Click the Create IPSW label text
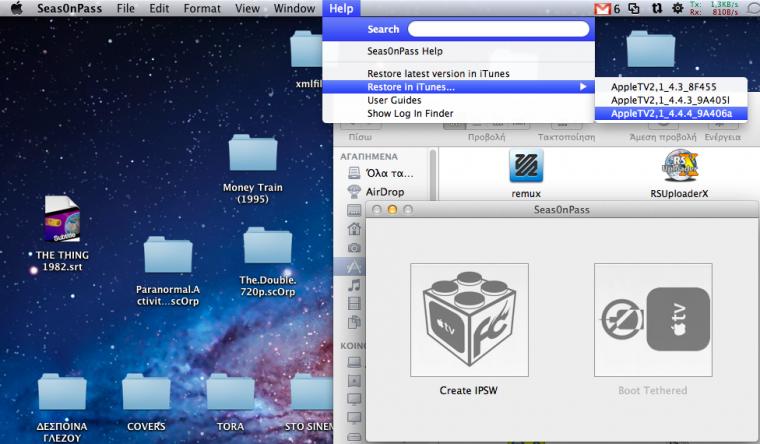 (468, 390)
